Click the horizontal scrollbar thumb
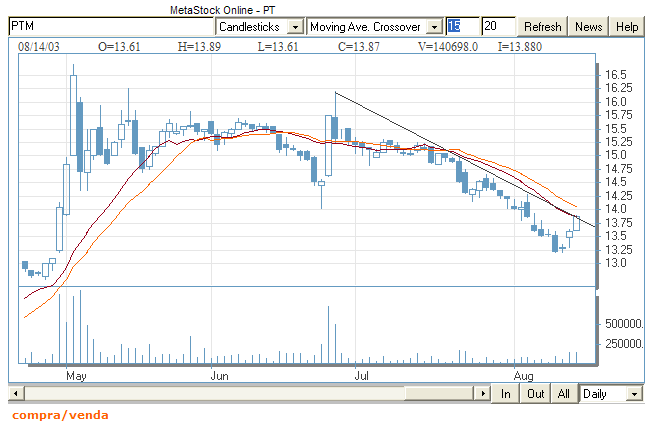 click(x=439, y=394)
